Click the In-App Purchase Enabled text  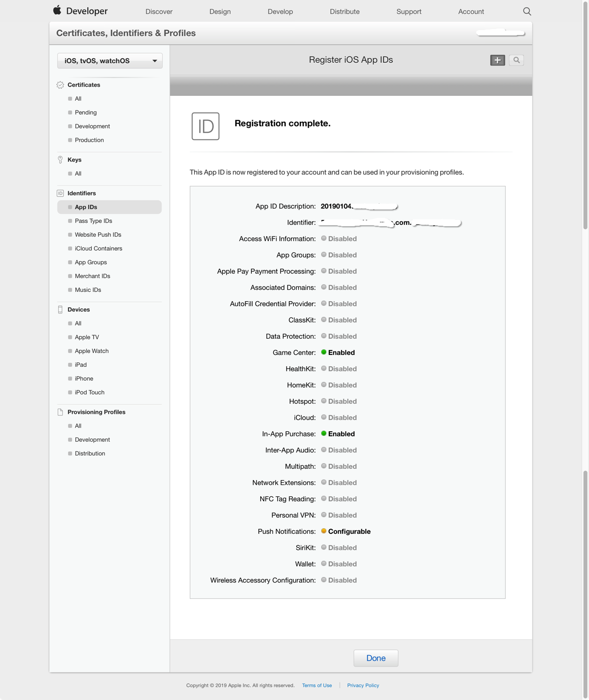click(x=342, y=434)
